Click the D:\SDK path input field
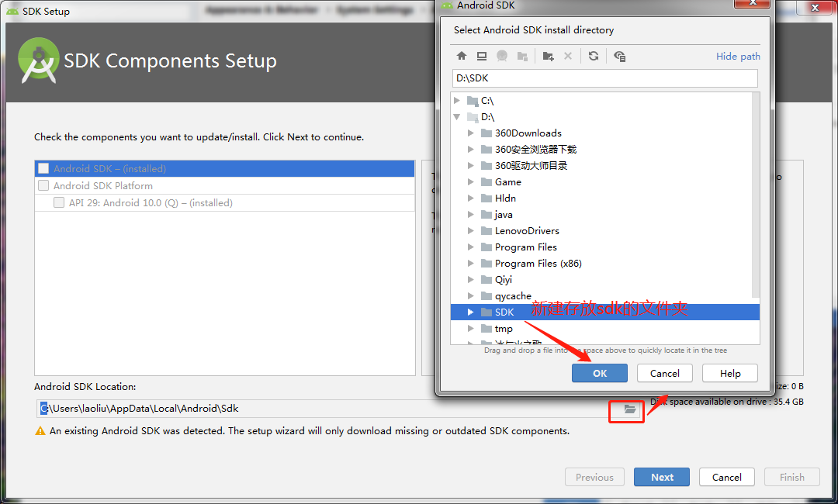 (605, 78)
